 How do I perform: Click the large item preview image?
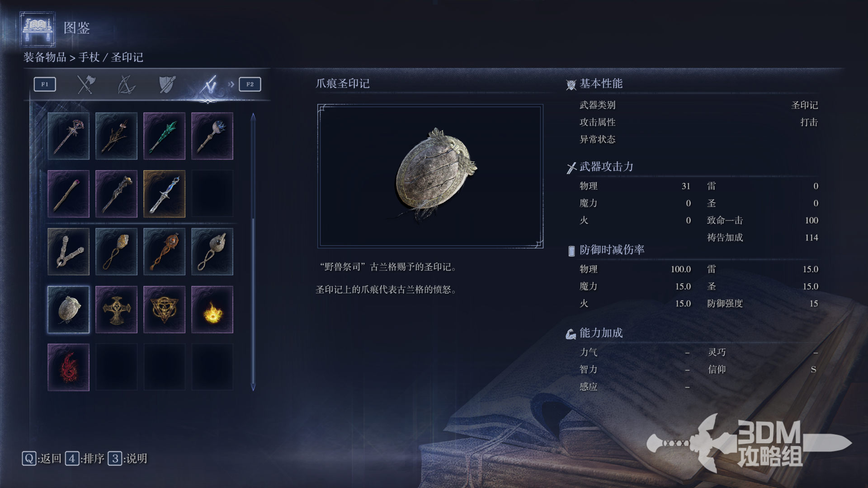pos(430,176)
